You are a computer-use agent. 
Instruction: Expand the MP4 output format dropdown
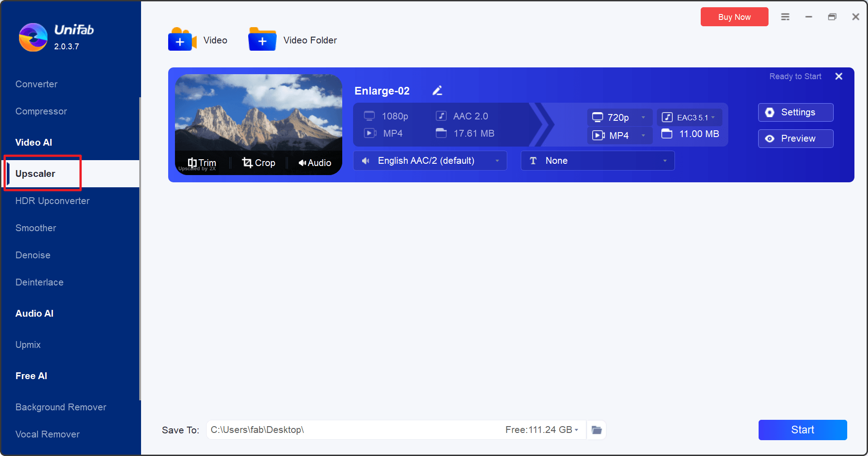point(619,135)
